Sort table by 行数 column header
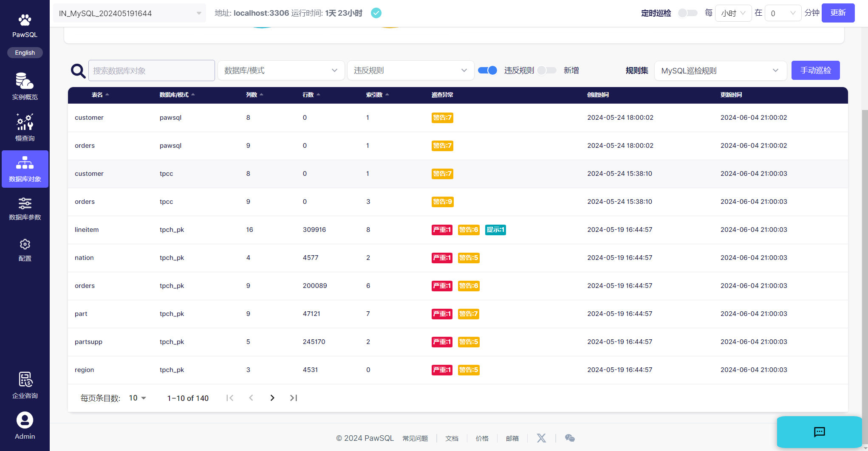868x451 pixels. pos(308,95)
